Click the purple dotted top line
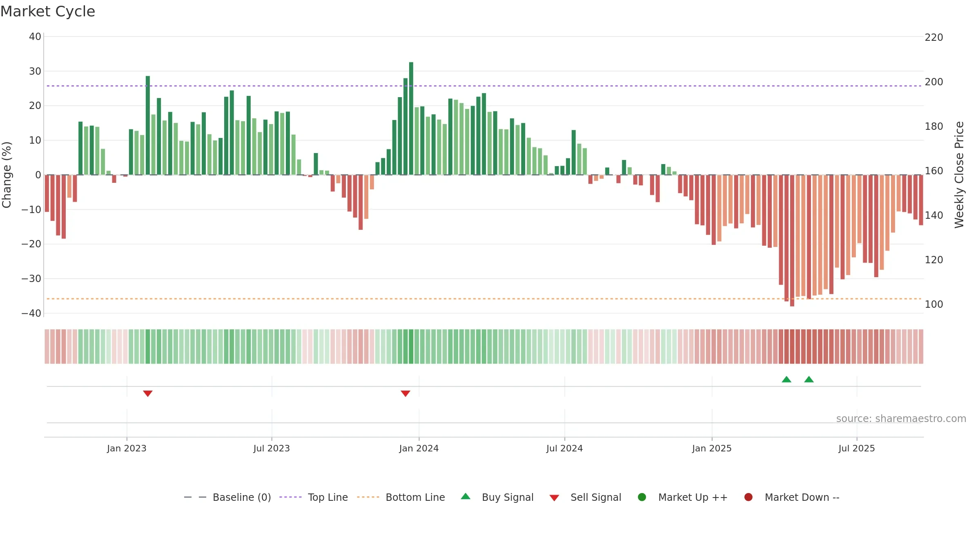 tap(484, 86)
